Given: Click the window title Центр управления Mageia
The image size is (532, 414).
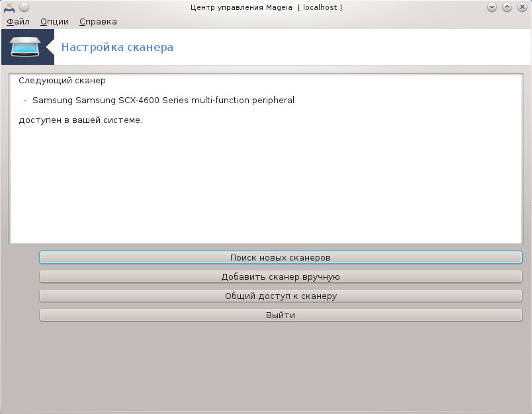Looking at the screenshot, I should [242, 7].
